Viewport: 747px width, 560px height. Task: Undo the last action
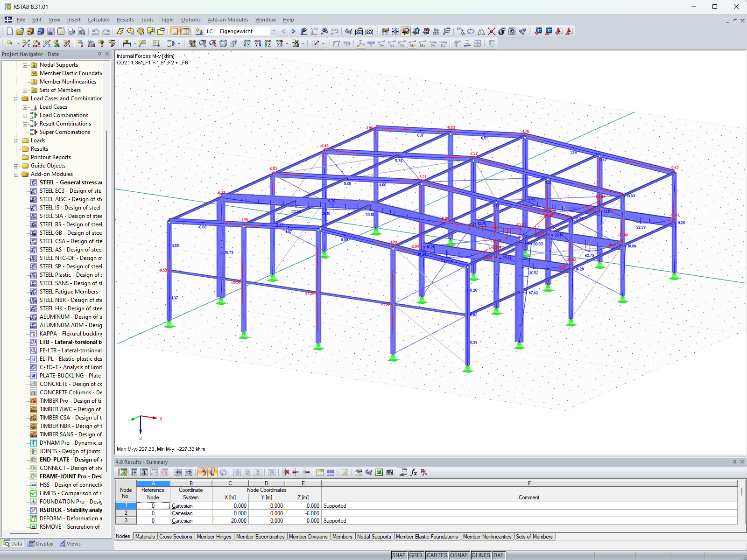[x=96, y=31]
